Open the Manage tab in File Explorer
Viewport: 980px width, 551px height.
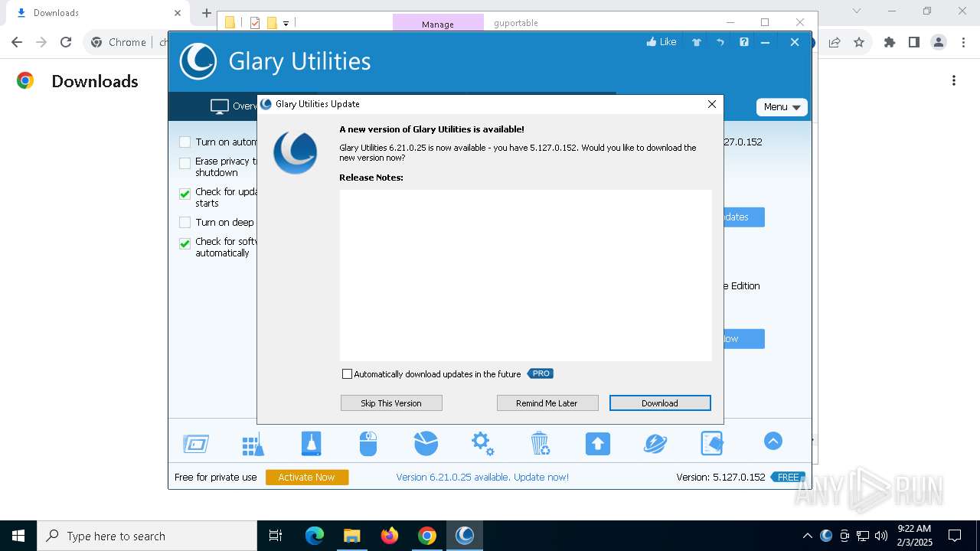[x=438, y=24]
